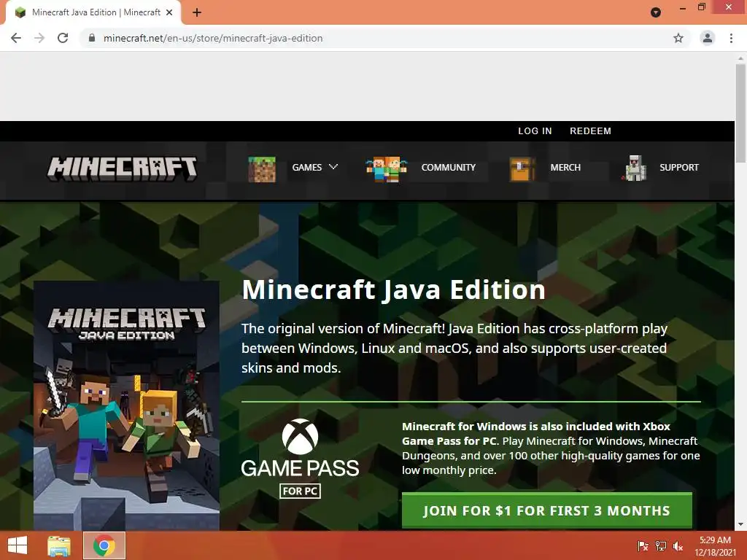
Task: Click the Minecraft Java Edition box art
Action: click(x=127, y=405)
